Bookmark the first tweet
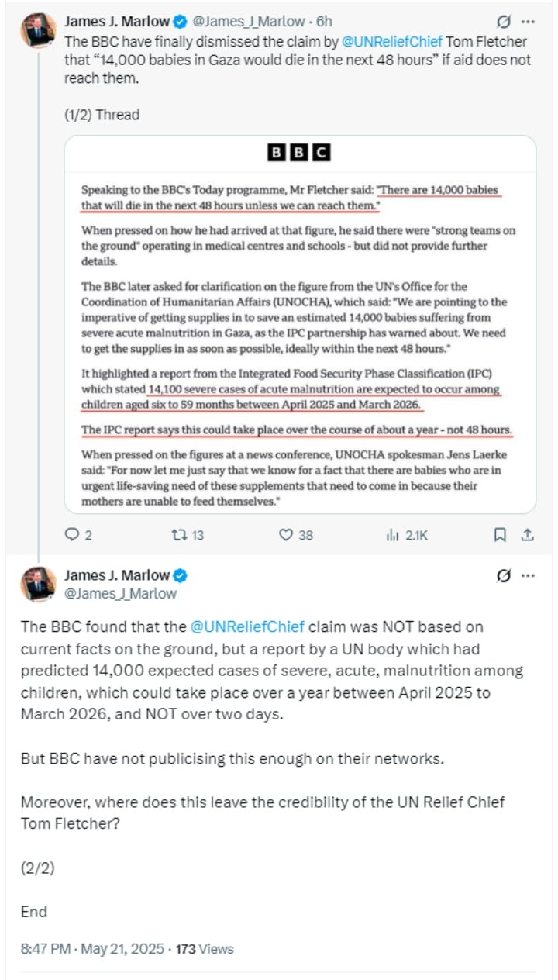Screen dimensions: 558x980 coord(501,534)
